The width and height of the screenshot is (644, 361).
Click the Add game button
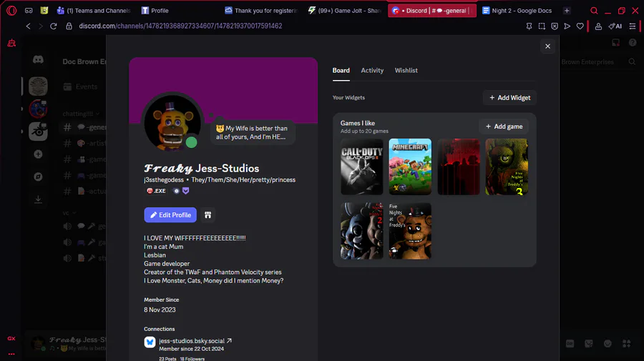(x=504, y=127)
